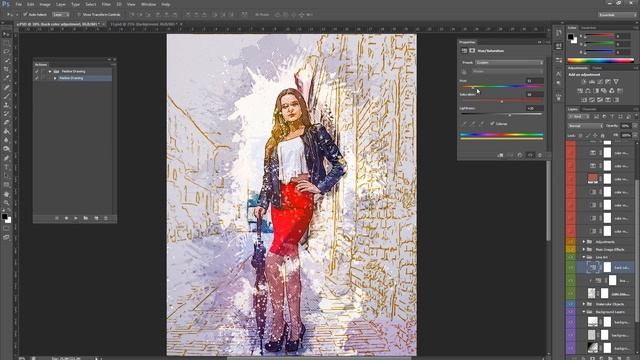The height and width of the screenshot is (360, 640).
Task: Expand the Watercolor Objects group
Action: pos(584,304)
